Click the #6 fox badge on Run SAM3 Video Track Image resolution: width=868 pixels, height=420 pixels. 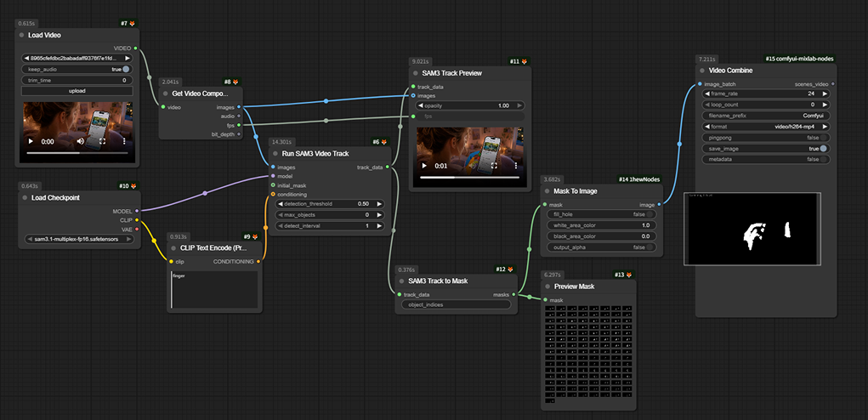pos(380,142)
